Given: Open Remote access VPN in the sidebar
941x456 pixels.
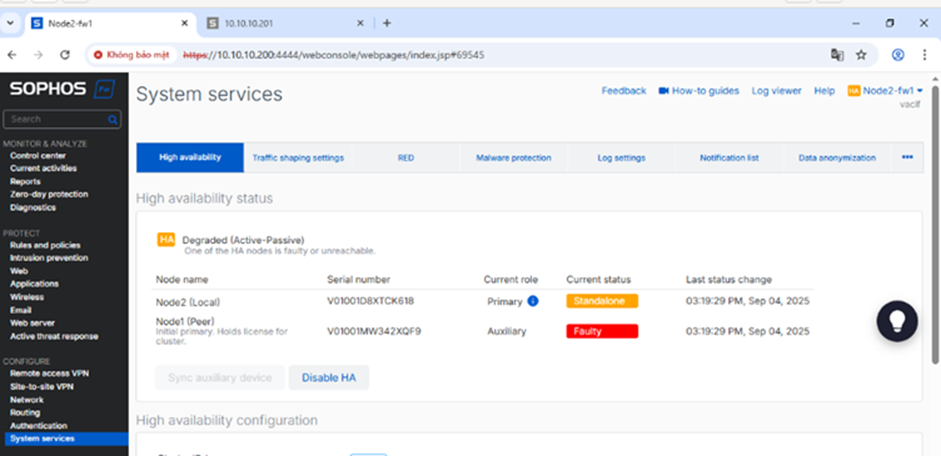Looking at the screenshot, I should click(x=49, y=374).
